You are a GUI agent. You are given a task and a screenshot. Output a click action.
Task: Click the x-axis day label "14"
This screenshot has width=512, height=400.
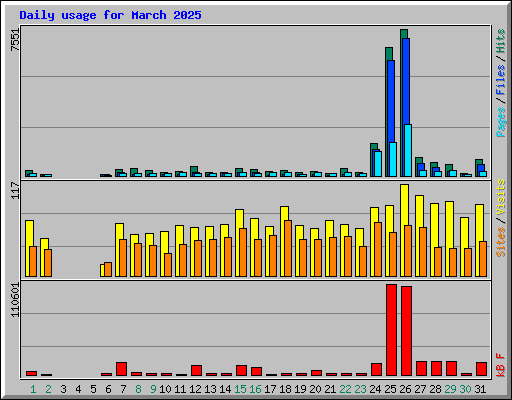225,389
